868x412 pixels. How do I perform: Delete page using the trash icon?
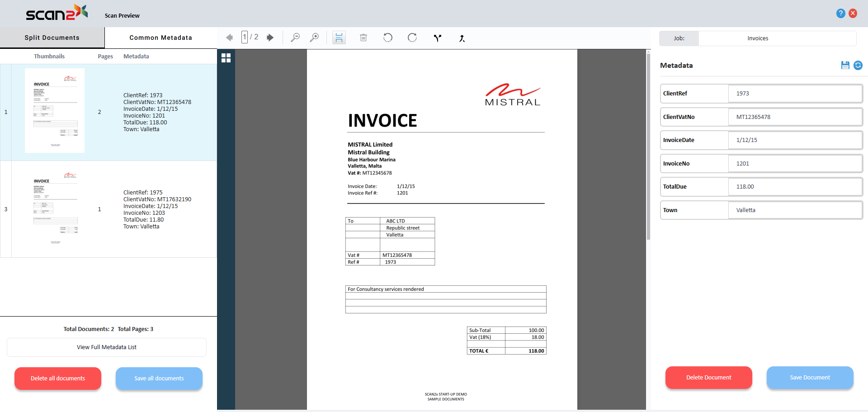point(363,38)
